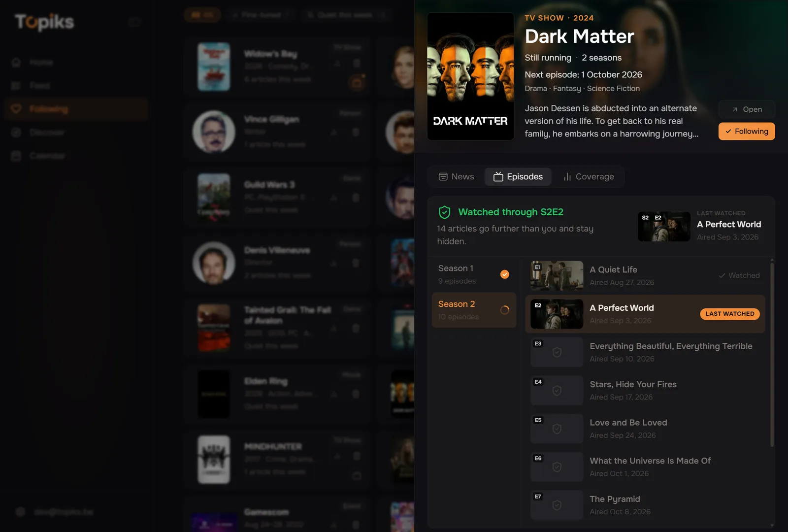The width and height of the screenshot is (788, 532).
Task: Mark episode E6 What the Universe Is Made Of watched
Action: pos(557,467)
